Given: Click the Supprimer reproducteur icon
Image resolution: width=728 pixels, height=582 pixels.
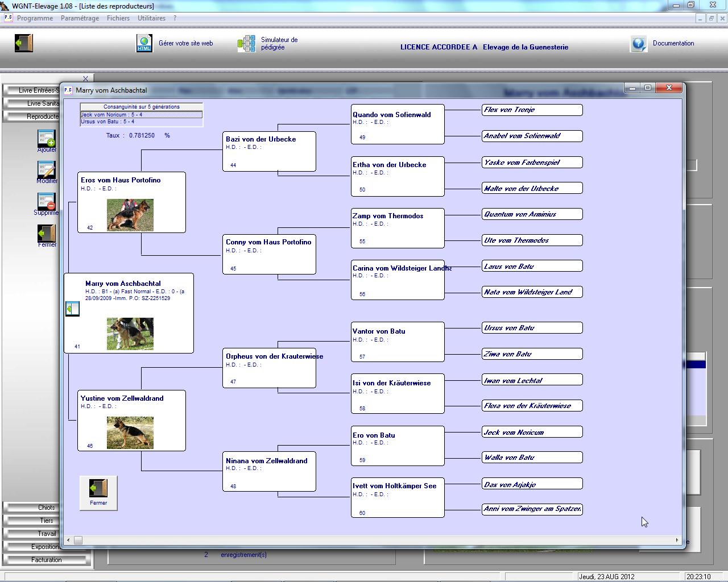Looking at the screenshot, I should tap(47, 202).
